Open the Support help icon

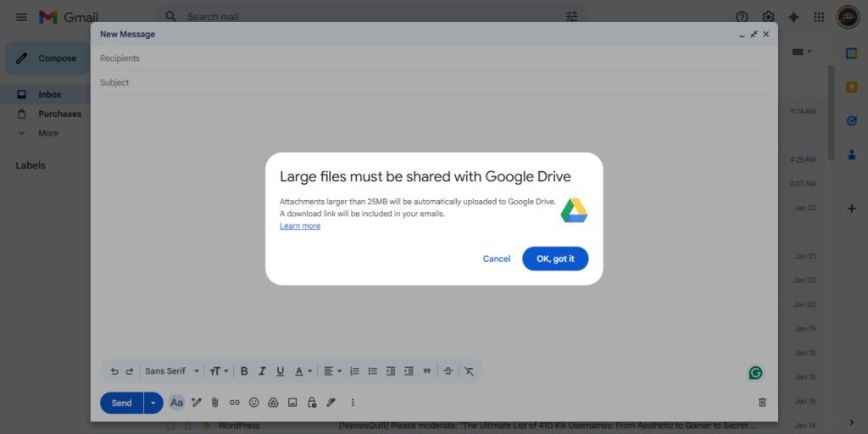[x=742, y=17]
